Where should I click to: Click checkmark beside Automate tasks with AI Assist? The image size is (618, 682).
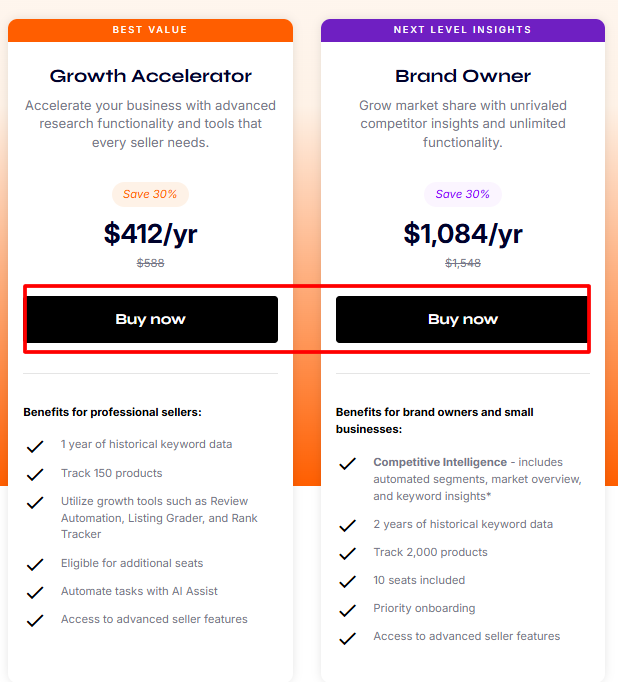tap(36, 592)
